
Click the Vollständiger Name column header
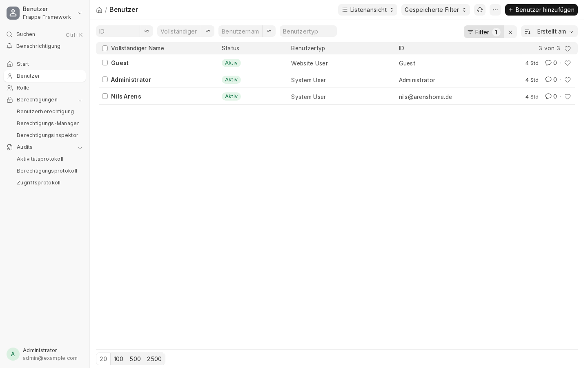tap(138, 48)
